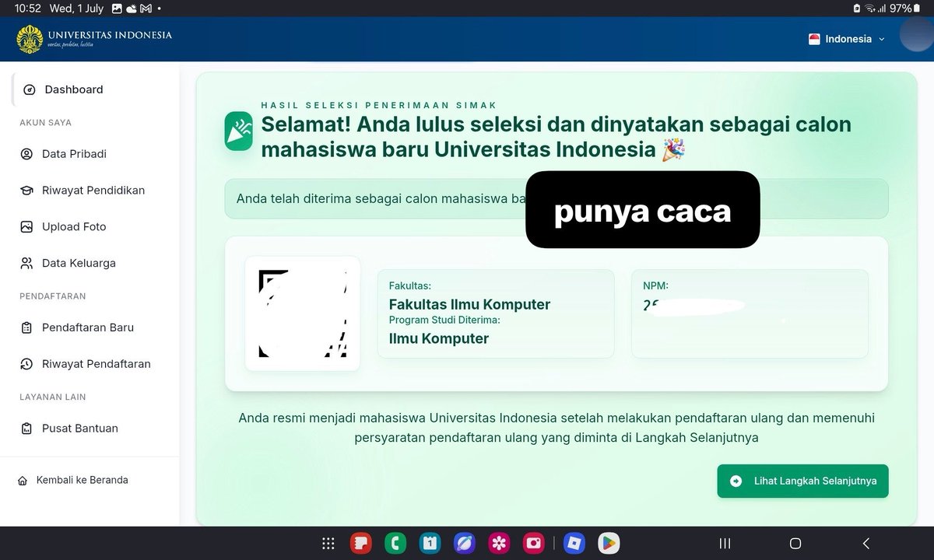Tap the Gmail notification icon in status bar

point(146,8)
